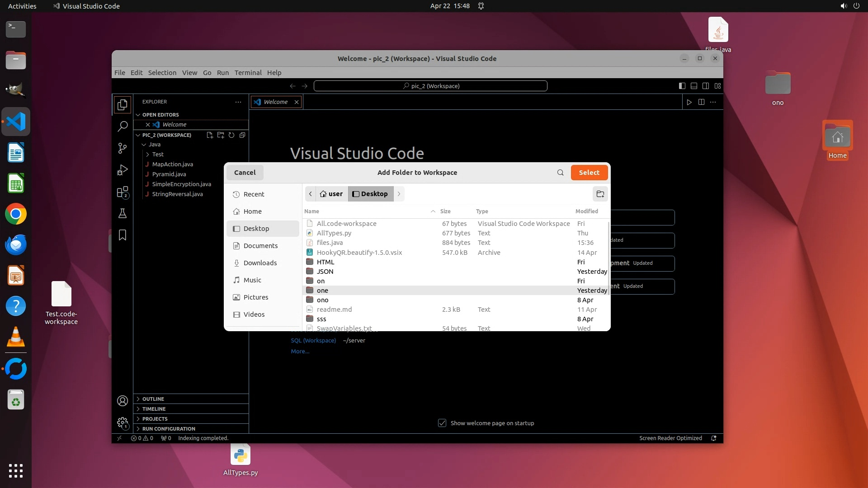The height and width of the screenshot is (488, 868).
Task: Click search icon in folder dialog
Action: (x=560, y=173)
